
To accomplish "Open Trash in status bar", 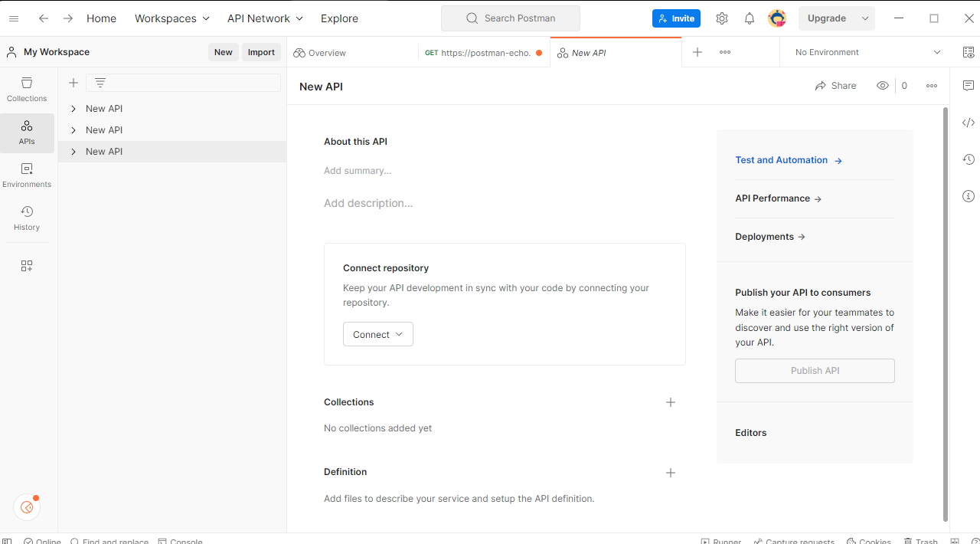I will tap(921, 542).
